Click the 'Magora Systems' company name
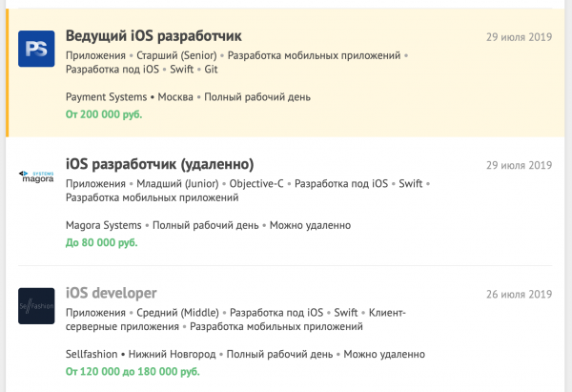Image resolution: width=572 pixels, height=392 pixels. point(104,225)
